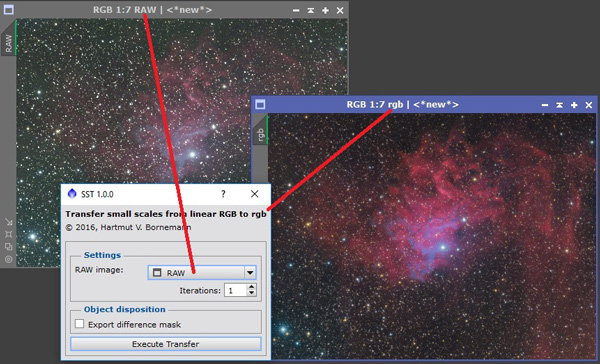Enable Export difference mask checkbox
600x364 pixels.
click(x=79, y=324)
